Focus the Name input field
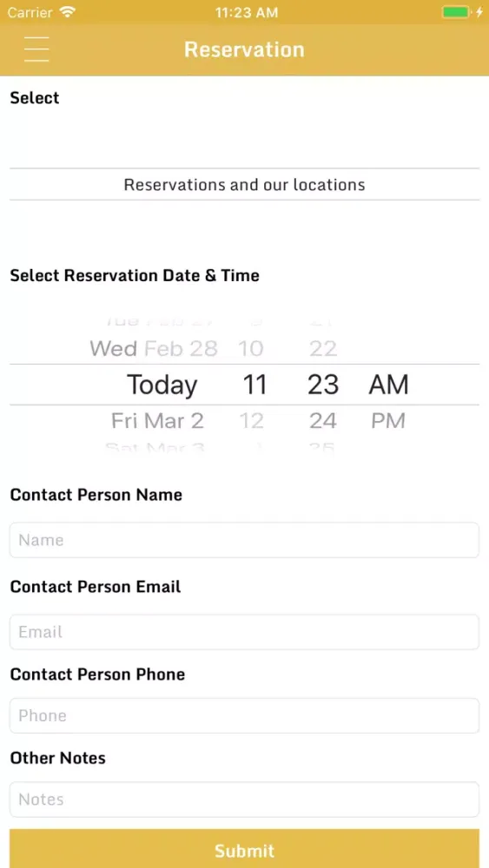The height and width of the screenshot is (868, 489). pos(244,540)
